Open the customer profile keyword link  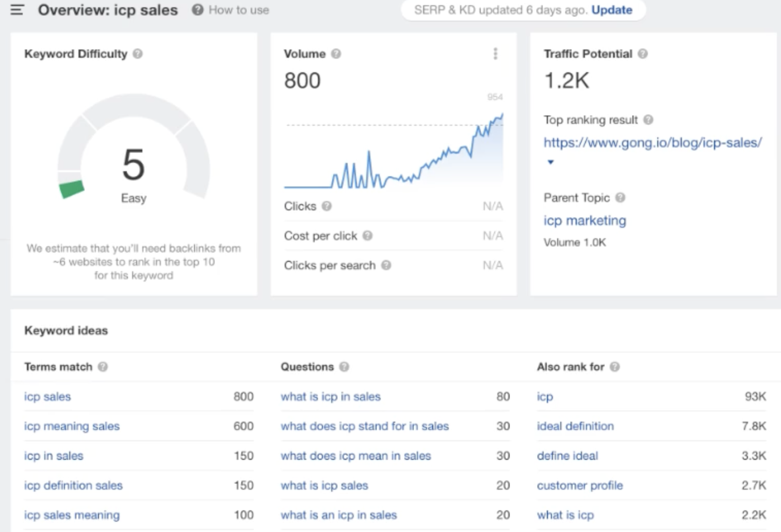580,486
